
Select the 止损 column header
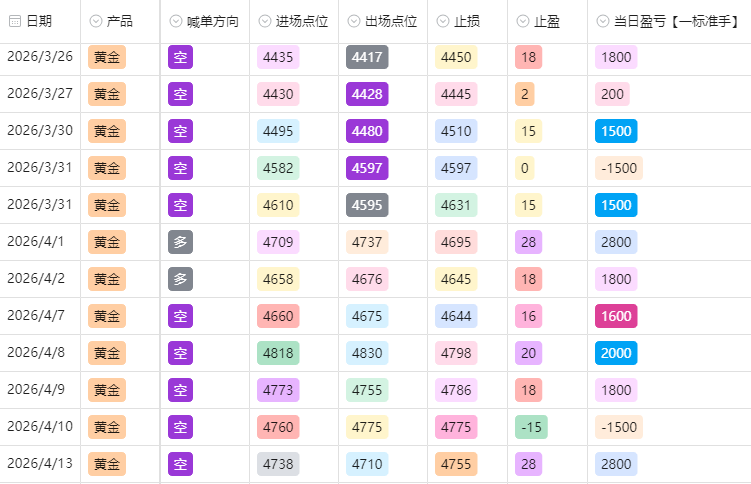pos(467,21)
